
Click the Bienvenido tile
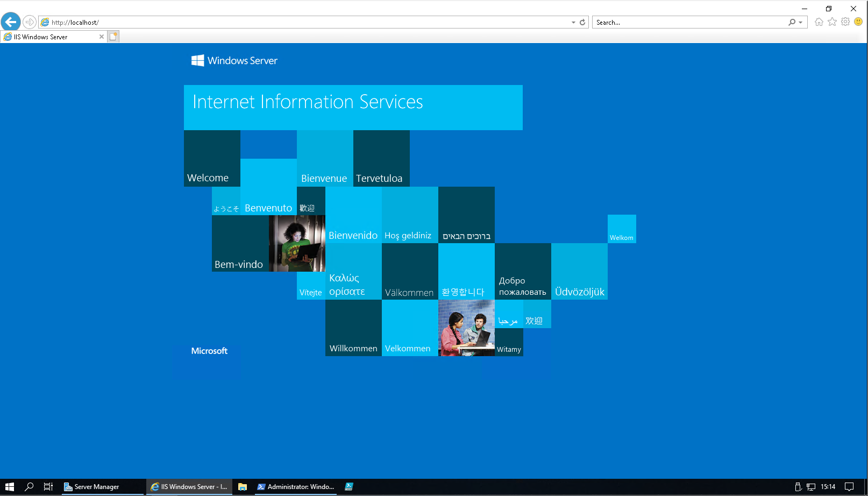[353, 215]
